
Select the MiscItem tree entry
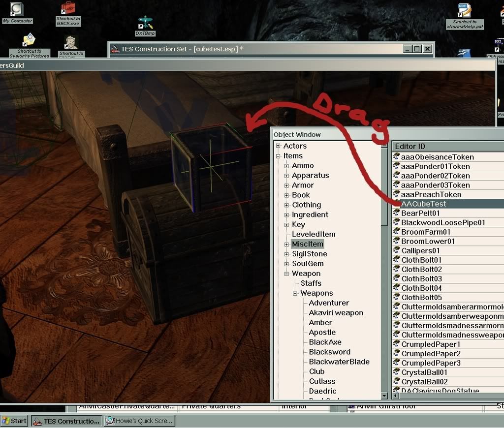pos(307,244)
